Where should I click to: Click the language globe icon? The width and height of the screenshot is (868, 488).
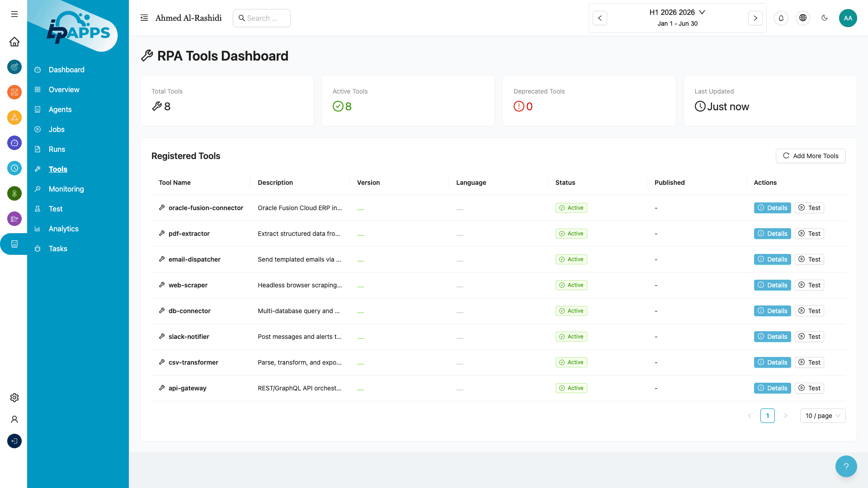[803, 18]
